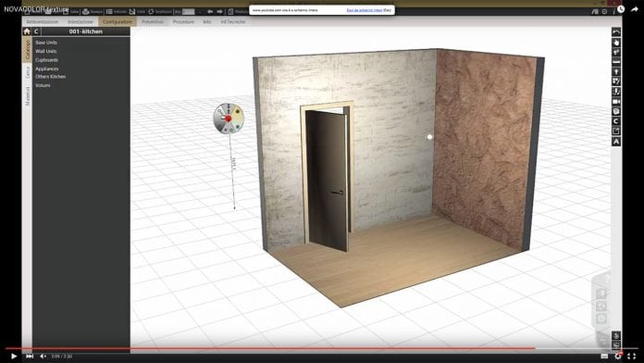Click the home icon in catalog header
Viewport: 644px width, 363px height.
[27, 31]
